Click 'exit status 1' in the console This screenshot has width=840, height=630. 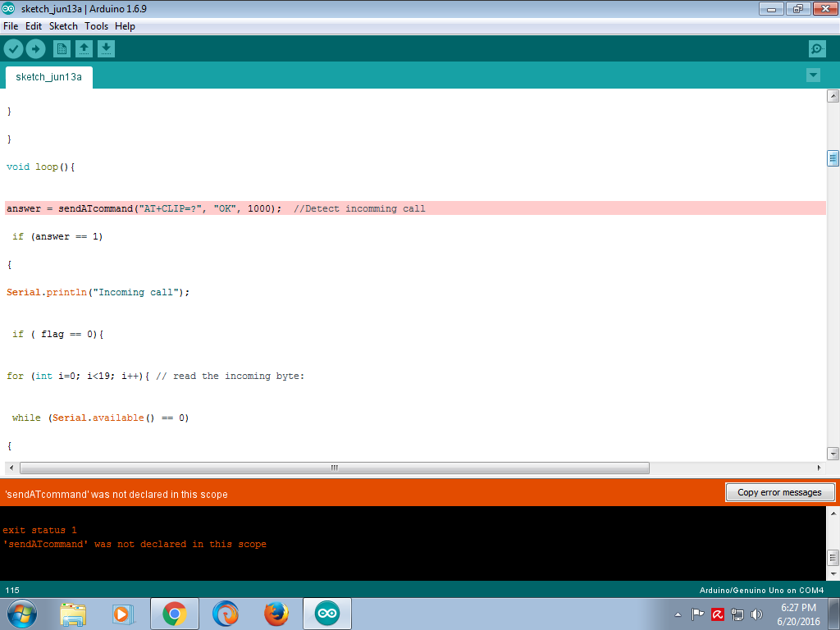pyautogui.click(x=39, y=530)
